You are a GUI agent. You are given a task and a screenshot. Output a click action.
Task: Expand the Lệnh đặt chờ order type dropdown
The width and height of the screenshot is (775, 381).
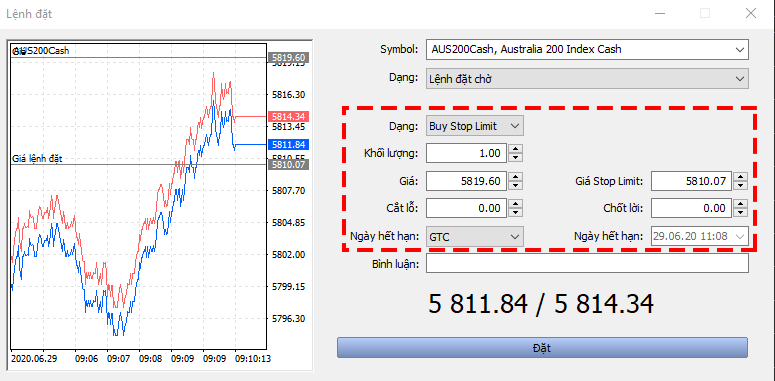coord(587,79)
